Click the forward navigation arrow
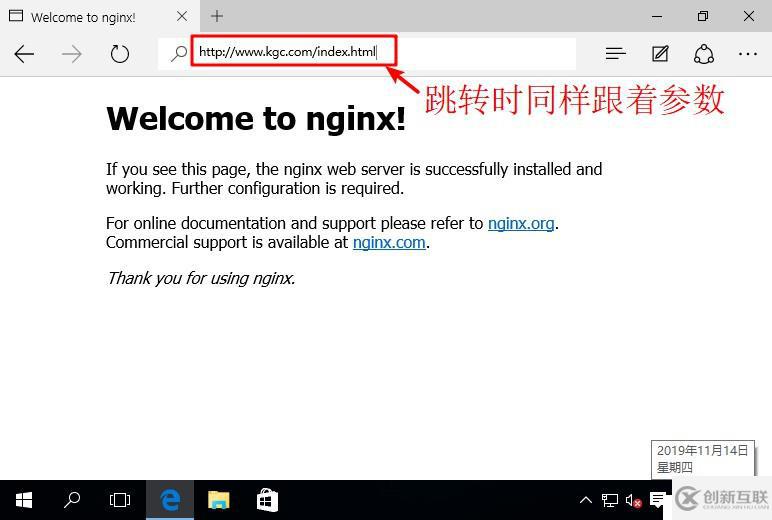 click(x=71, y=54)
